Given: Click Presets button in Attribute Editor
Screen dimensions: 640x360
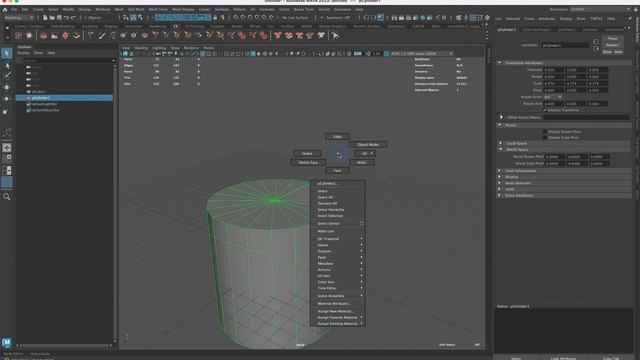Looking at the screenshot, I should click(612, 45).
